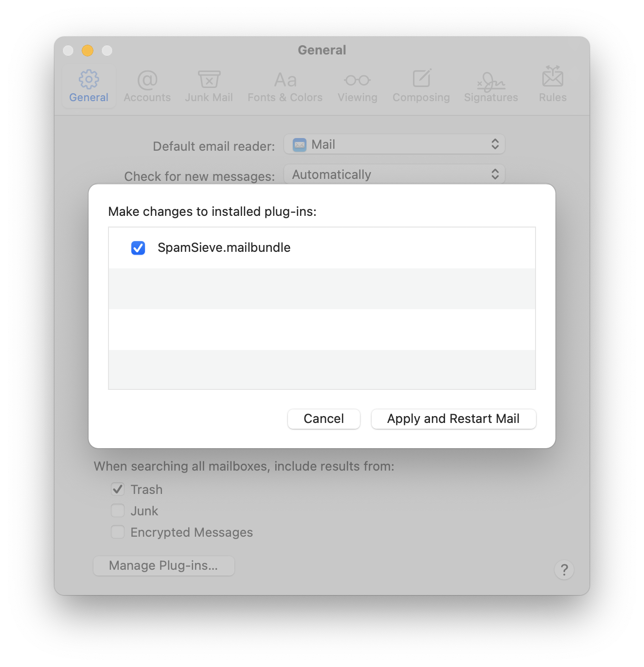The image size is (644, 667).
Task: Enable Junk search results
Action: click(x=117, y=510)
